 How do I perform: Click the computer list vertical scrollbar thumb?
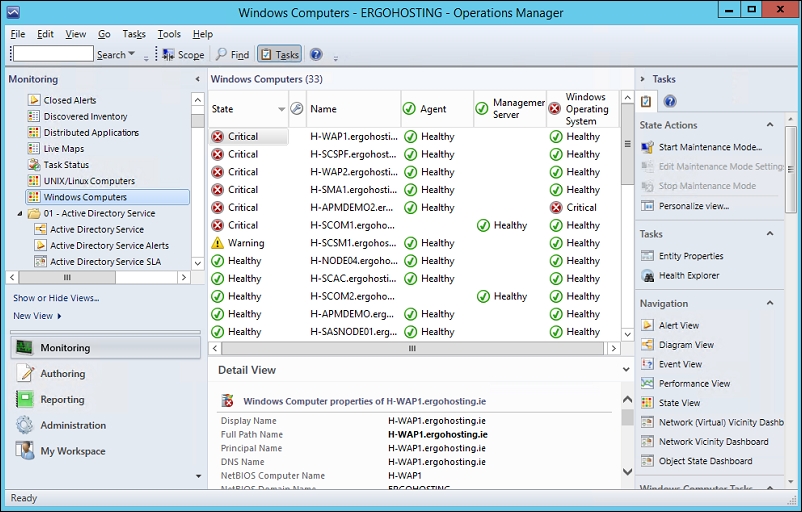point(628,144)
